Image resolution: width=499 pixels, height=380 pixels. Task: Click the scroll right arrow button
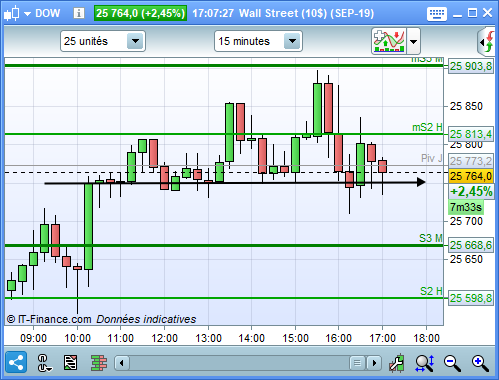pyautogui.click(x=374, y=363)
